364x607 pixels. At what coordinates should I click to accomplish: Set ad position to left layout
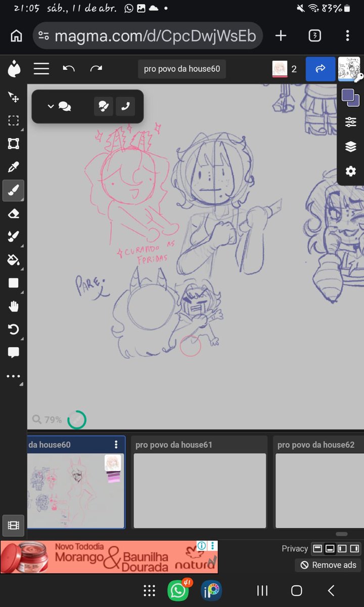click(342, 548)
